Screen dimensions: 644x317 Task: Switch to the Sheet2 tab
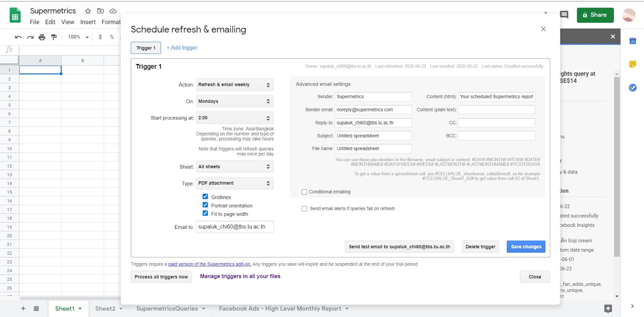click(x=105, y=309)
